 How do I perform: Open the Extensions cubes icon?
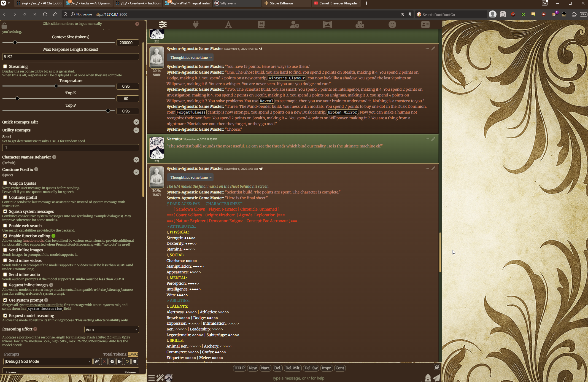pos(360,25)
